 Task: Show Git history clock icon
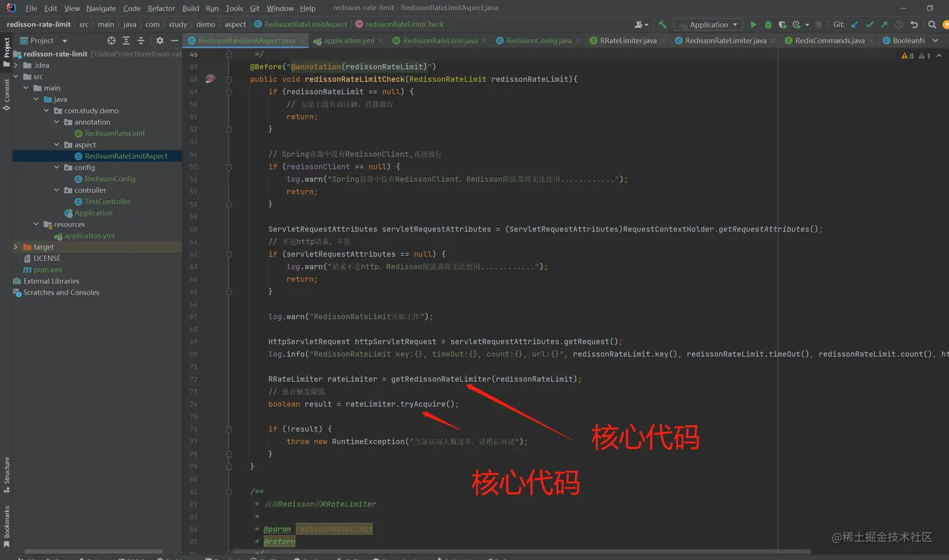pyautogui.click(x=899, y=24)
